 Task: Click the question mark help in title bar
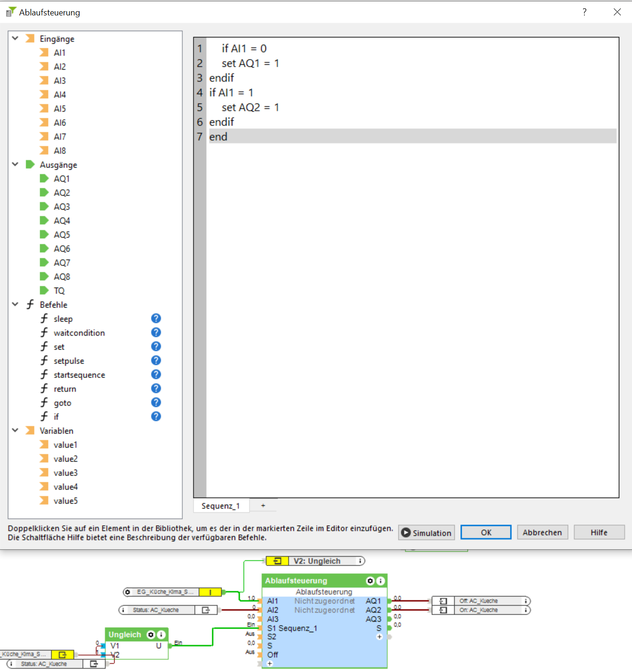tap(584, 12)
